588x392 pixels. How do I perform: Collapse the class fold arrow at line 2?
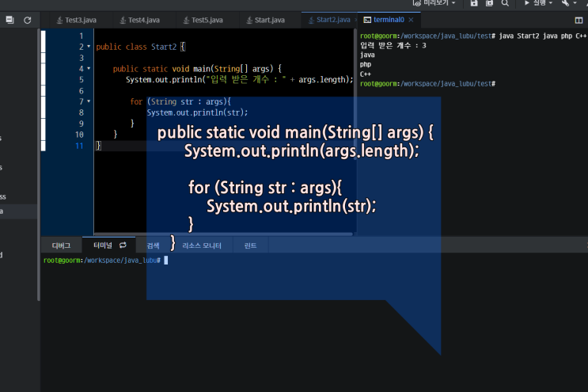tap(89, 47)
